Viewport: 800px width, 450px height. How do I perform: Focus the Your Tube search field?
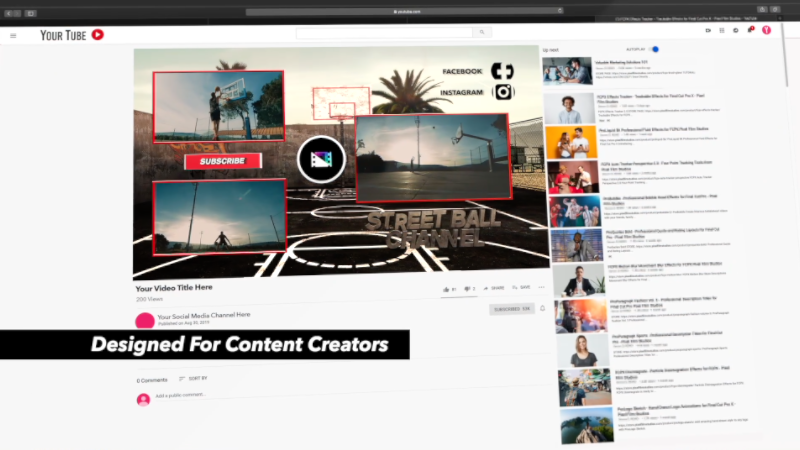coord(384,33)
